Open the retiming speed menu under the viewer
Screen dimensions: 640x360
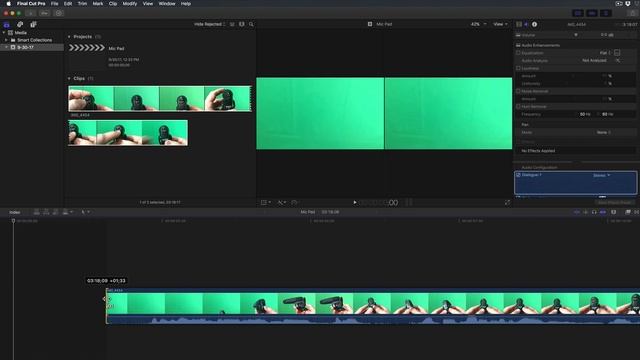295,202
